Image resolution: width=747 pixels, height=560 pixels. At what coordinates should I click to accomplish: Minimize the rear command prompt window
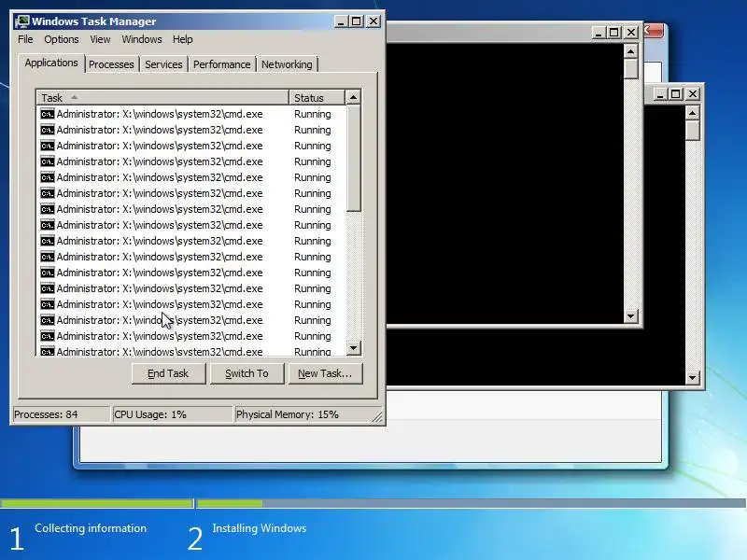point(660,94)
